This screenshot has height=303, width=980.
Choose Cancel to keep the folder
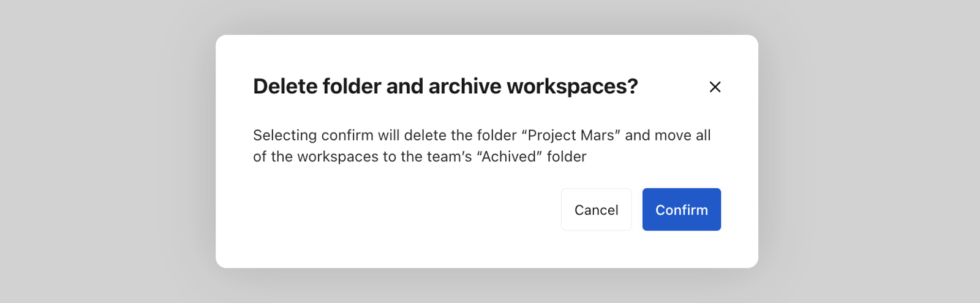(x=596, y=210)
